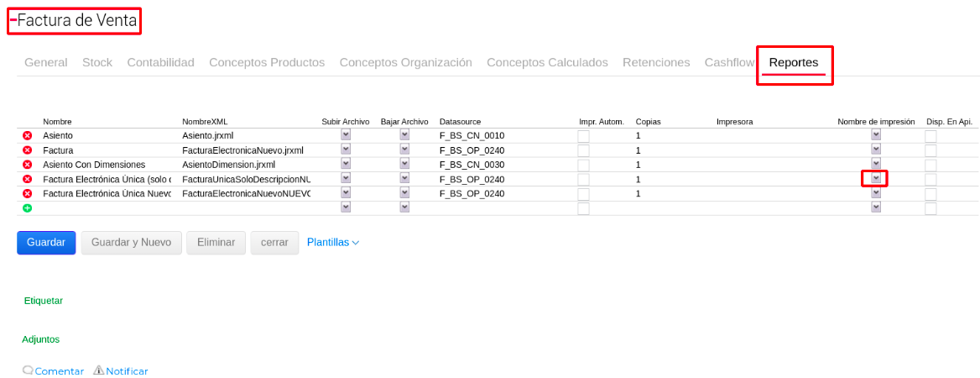Click Bajar Archivo icon for Factura row
This screenshot has height=378, width=980.
(x=404, y=150)
